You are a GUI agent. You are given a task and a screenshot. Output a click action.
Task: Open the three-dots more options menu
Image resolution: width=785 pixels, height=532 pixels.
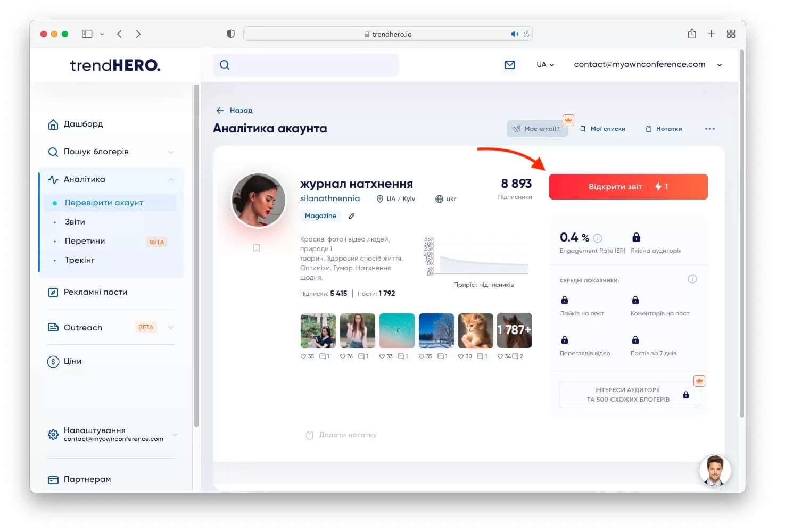point(709,129)
